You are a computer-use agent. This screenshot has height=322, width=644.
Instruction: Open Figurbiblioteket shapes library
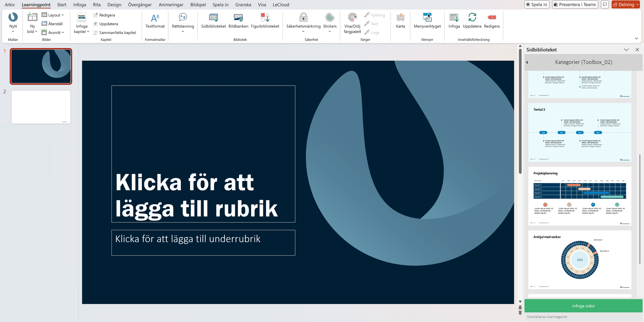(265, 18)
